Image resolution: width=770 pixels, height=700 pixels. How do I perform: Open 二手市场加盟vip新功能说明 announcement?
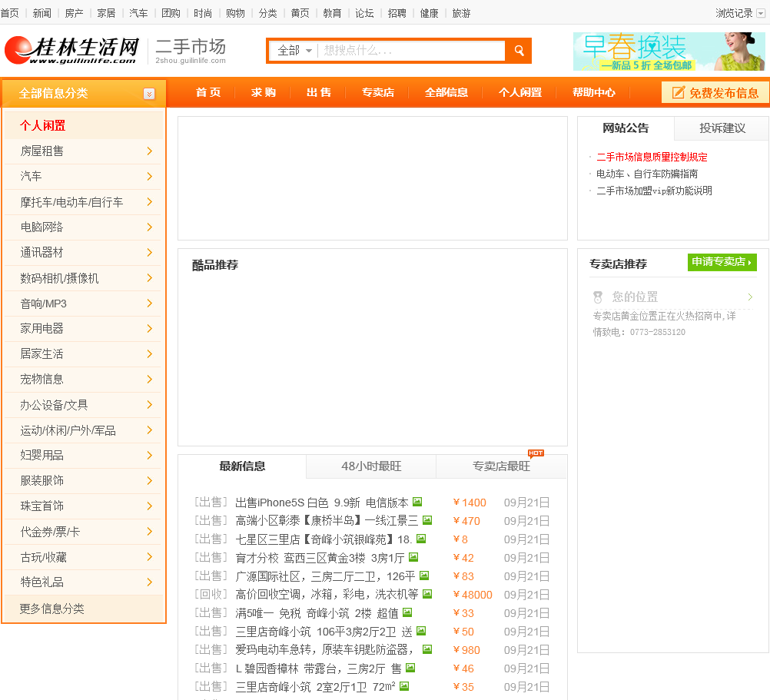tap(654, 191)
